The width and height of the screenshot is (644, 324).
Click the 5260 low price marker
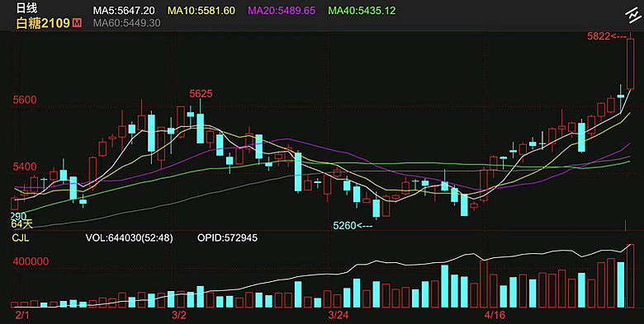click(353, 225)
